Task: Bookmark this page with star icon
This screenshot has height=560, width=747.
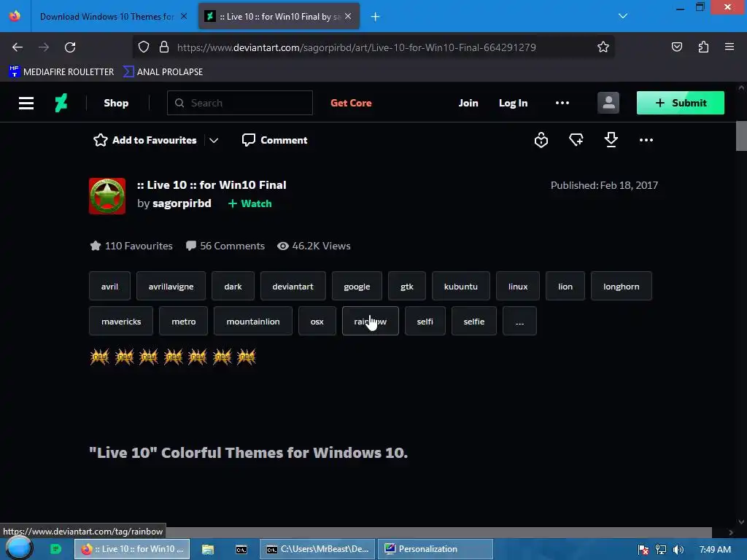Action: 603,47
